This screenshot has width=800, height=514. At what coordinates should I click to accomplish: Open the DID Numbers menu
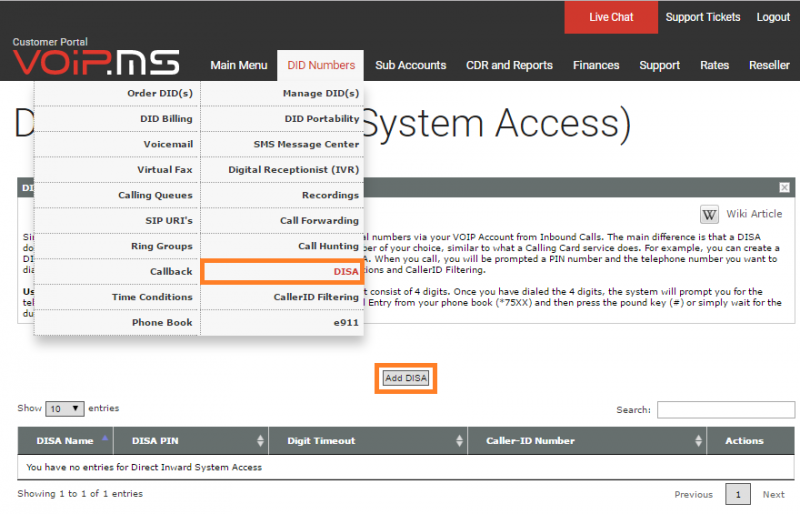[x=321, y=65]
